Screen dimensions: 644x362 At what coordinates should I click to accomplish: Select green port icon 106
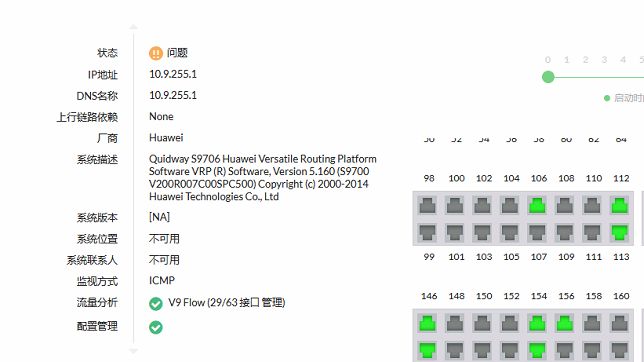tap(537, 205)
